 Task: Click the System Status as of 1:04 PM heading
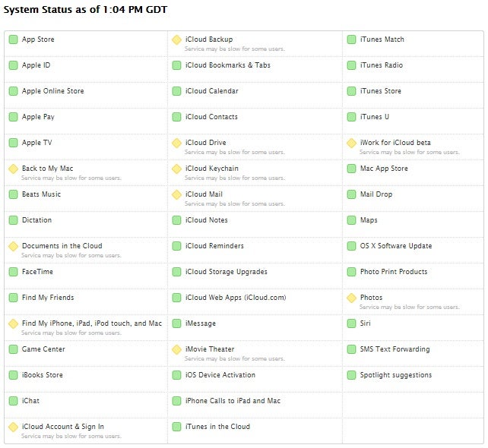tap(85, 9)
